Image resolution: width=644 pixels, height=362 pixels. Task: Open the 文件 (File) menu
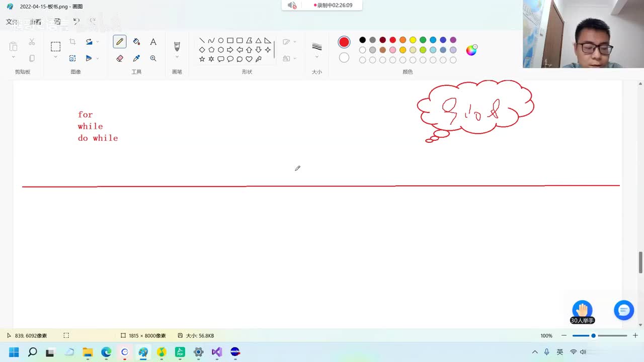coord(12,22)
